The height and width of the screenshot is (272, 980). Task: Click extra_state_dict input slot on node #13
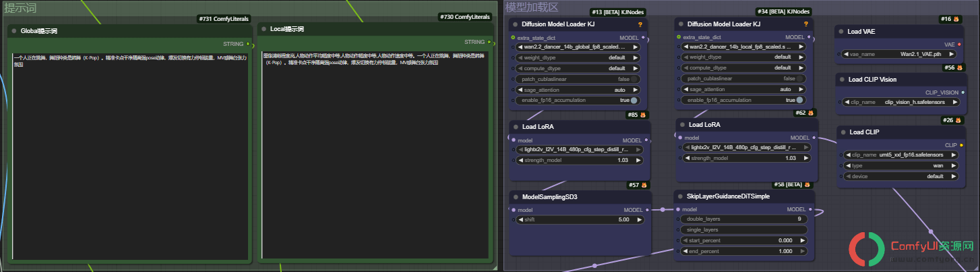coord(513,38)
